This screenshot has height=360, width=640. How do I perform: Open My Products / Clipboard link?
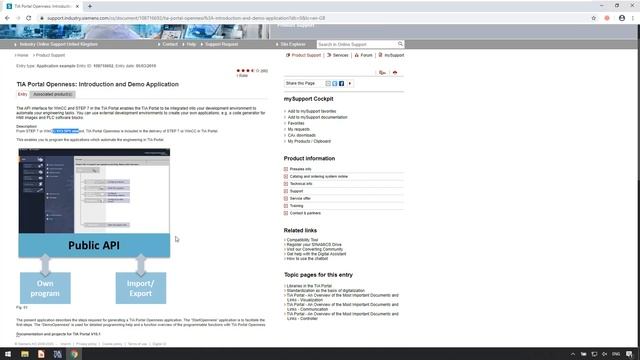(309, 141)
